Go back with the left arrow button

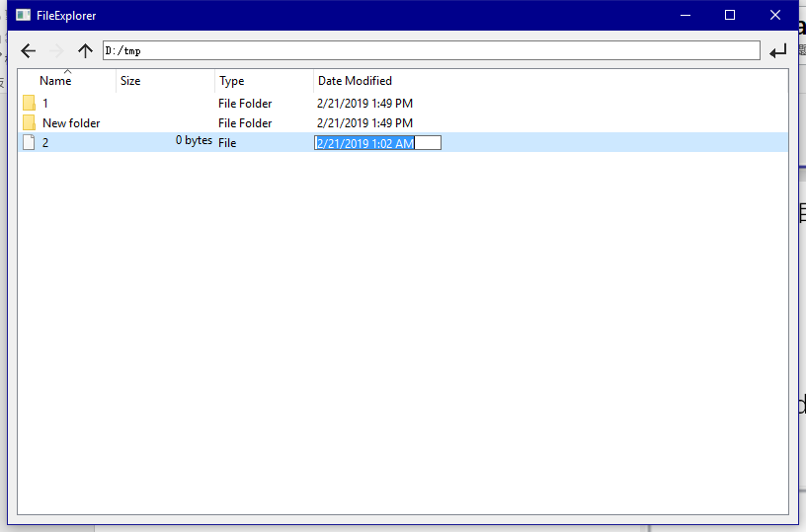[x=29, y=51]
